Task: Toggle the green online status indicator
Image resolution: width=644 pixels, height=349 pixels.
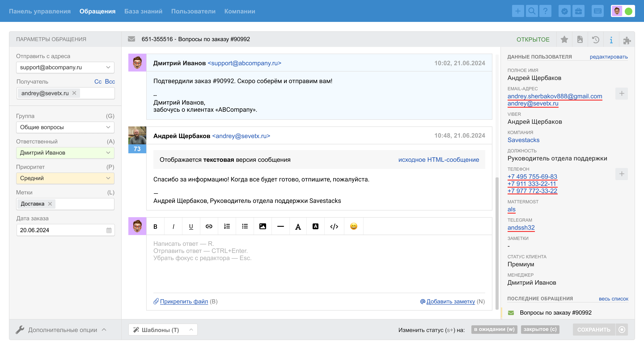Action: click(629, 11)
